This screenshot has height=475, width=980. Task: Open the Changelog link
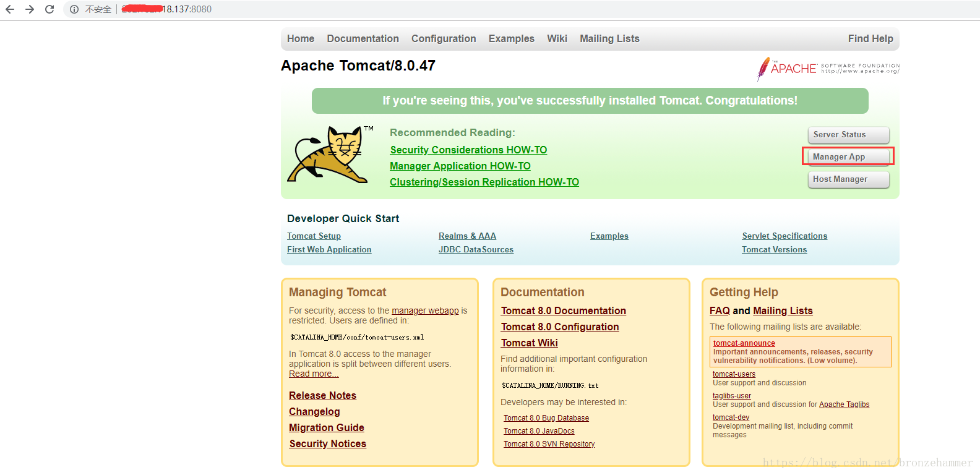click(314, 411)
